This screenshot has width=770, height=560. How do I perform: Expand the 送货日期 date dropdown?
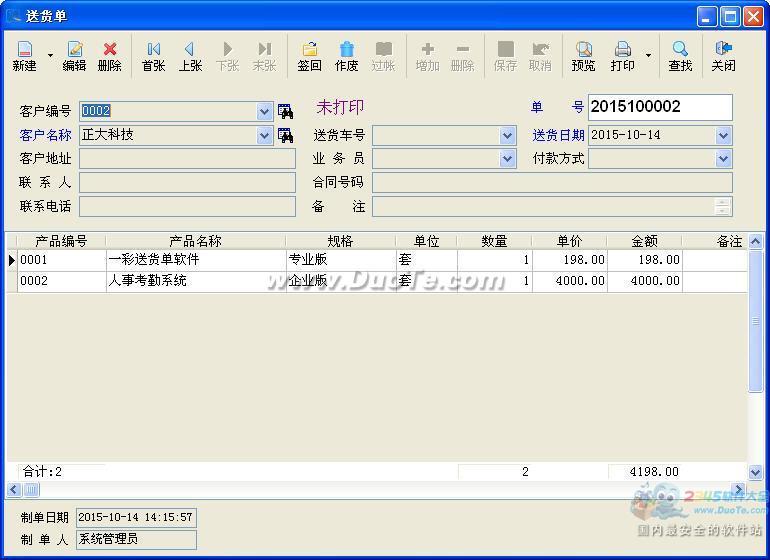tap(723, 135)
